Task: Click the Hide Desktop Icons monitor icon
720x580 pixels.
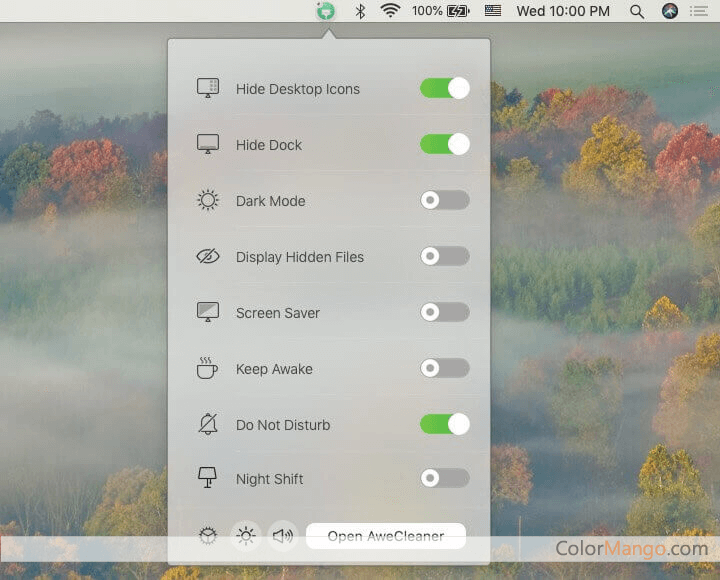Action: pos(207,88)
